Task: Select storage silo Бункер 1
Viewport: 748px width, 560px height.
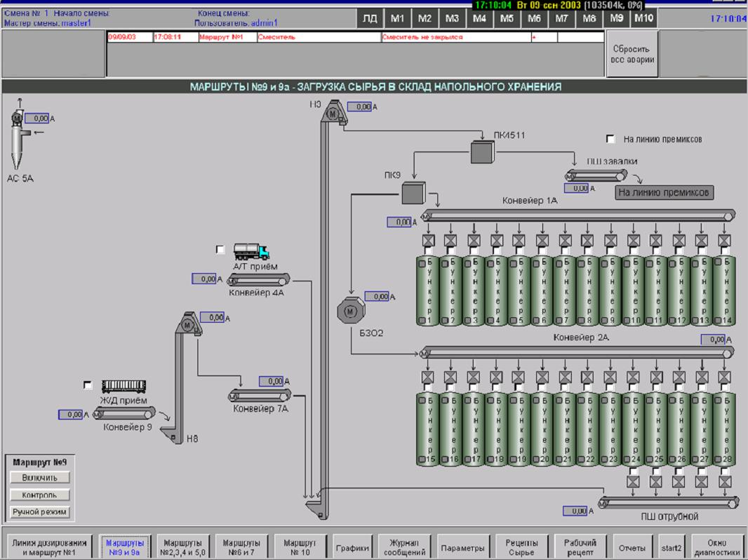Action: [x=428, y=289]
